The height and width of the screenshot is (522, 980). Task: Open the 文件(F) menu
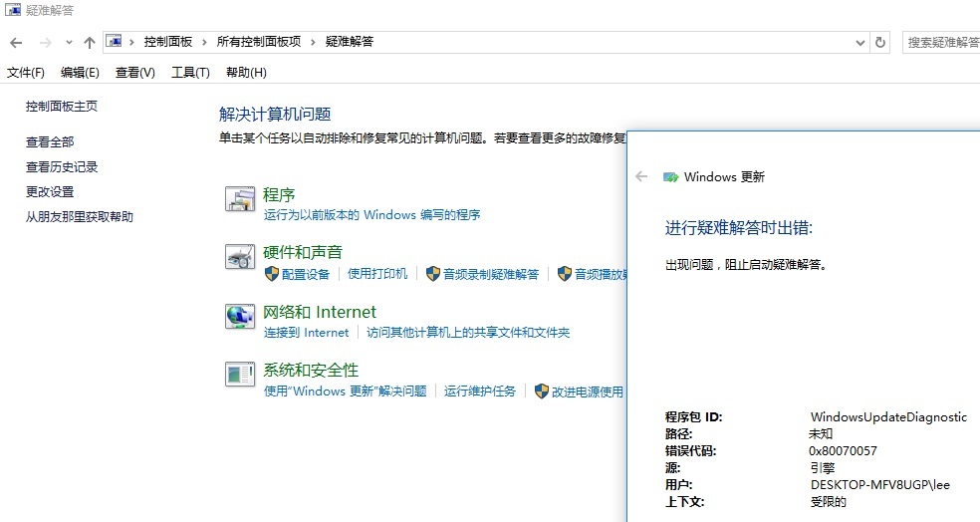point(26,73)
